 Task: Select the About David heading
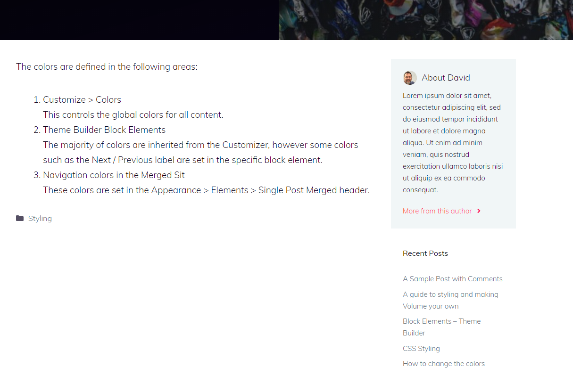click(446, 78)
